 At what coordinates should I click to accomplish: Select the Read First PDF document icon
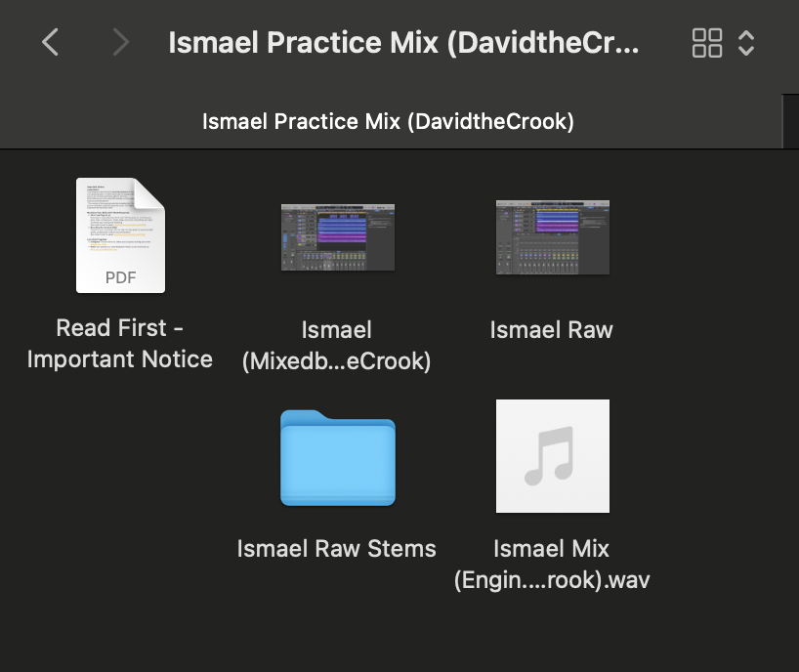[120, 235]
